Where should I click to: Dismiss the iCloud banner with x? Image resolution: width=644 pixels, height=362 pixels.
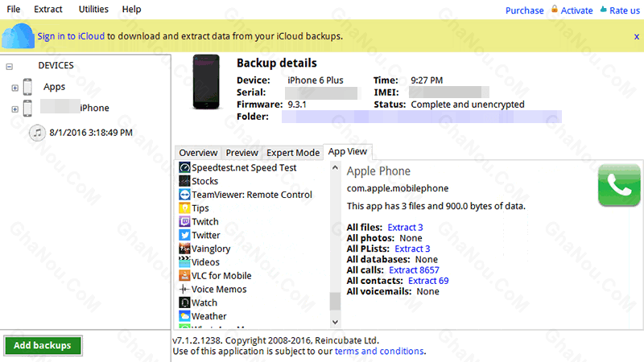pyautogui.click(x=637, y=36)
